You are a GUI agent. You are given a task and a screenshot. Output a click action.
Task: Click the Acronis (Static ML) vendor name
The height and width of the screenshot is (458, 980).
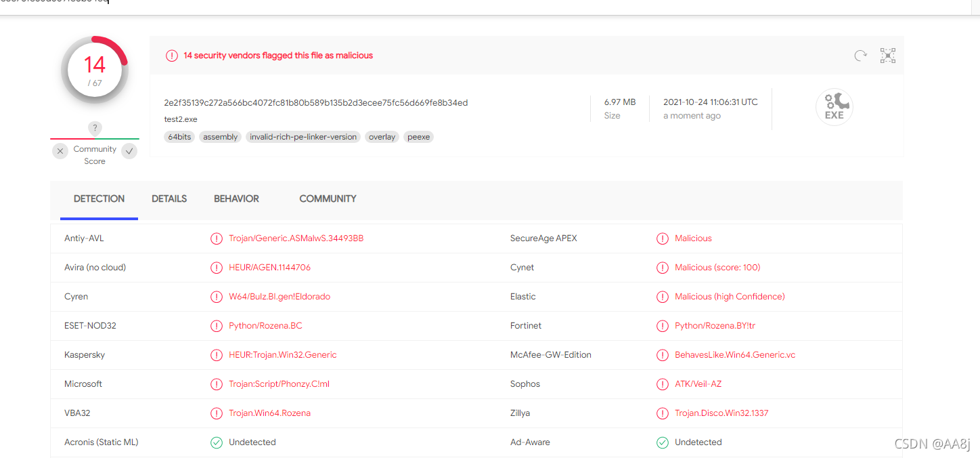(102, 442)
